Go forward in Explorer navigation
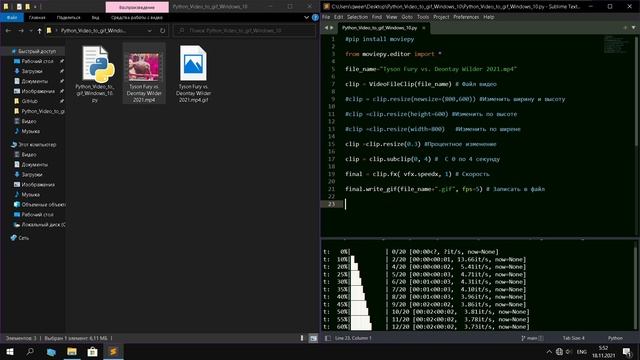 pyautogui.click(x=21, y=31)
